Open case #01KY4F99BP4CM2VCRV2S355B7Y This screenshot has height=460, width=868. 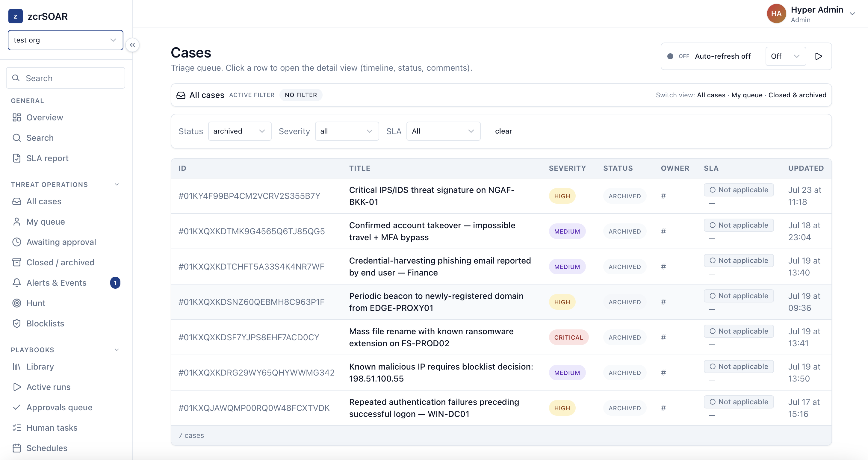tap(249, 196)
